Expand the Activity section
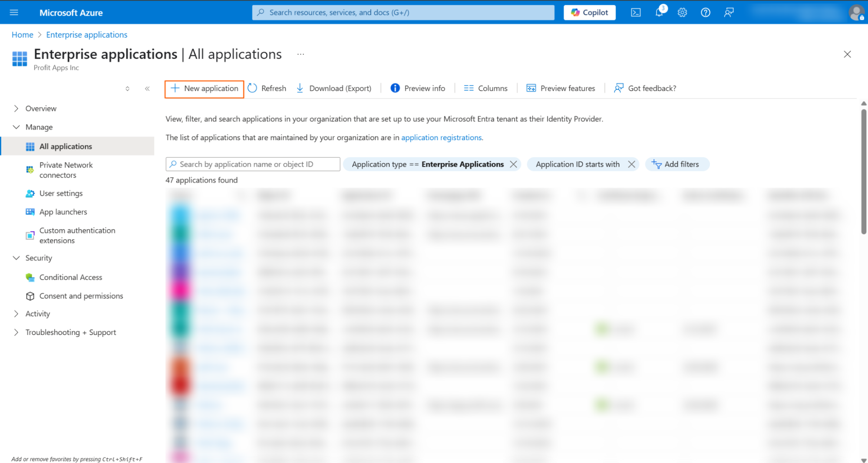 [16, 314]
